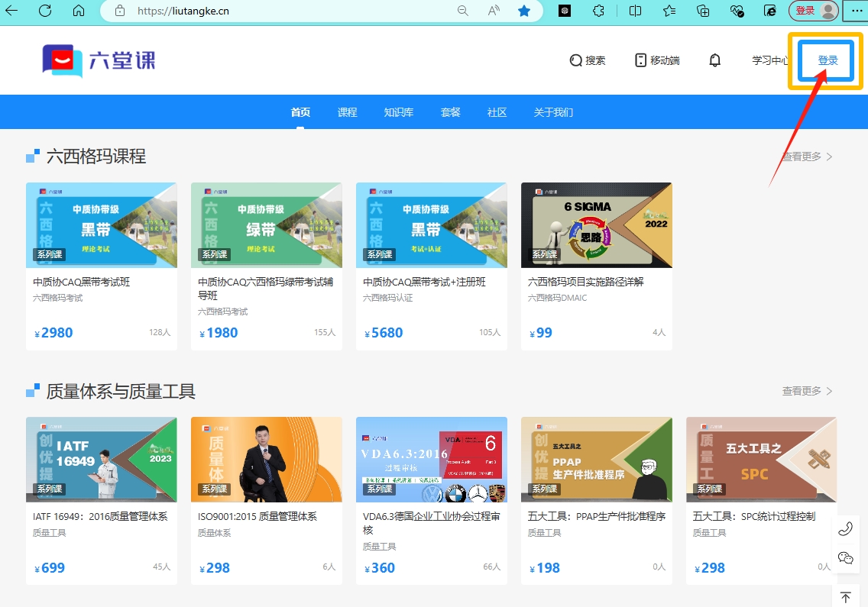The height and width of the screenshot is (607, 868).
Task: Click the phone contact floating icon
Action: coord(845,528)
